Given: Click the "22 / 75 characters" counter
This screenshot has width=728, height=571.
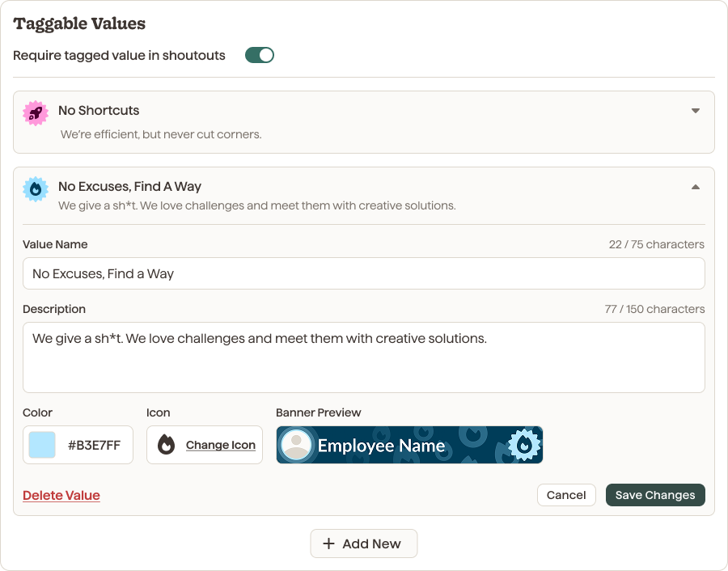Looking at the screenshot, I should pyautogui.click(x=657, y=244).
